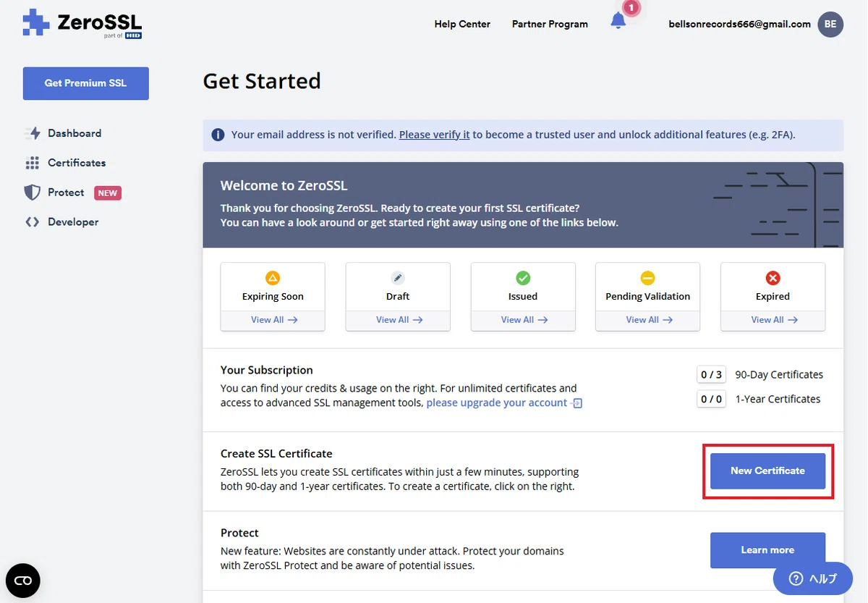Open the Partner Program page
This screenshot has height=603, width=868.
point(550,24)
